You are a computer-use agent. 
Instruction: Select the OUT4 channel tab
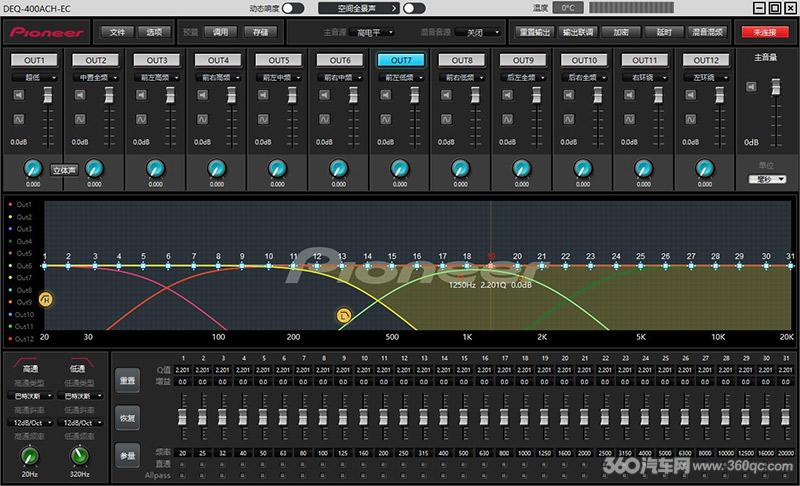(218, 60)
